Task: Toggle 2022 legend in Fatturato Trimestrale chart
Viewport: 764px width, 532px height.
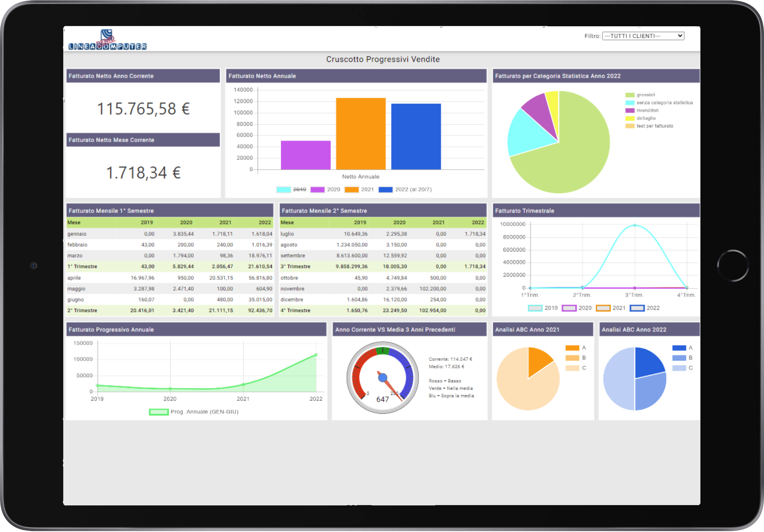Action: click(645, 308)
